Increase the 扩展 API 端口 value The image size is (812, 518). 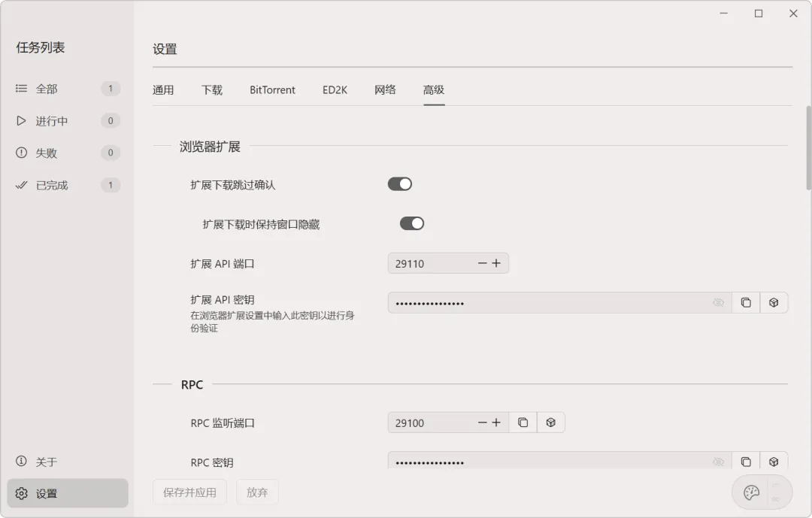coord(496,263)
